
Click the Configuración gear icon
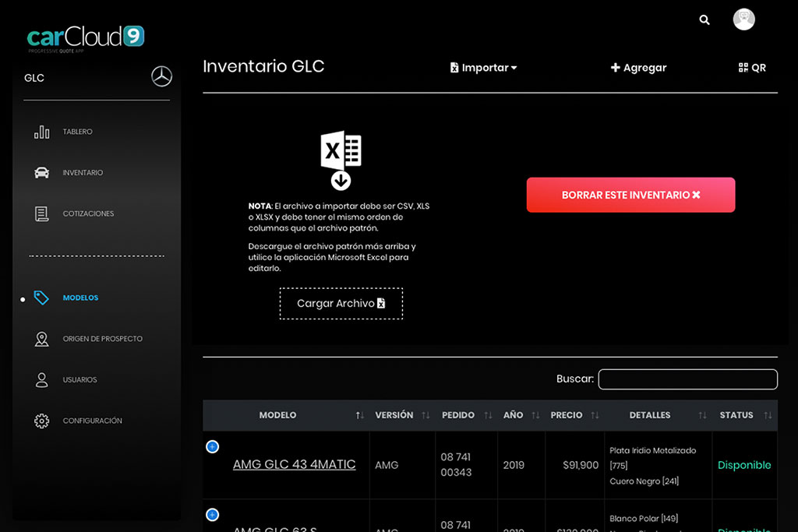pos(42,421)
